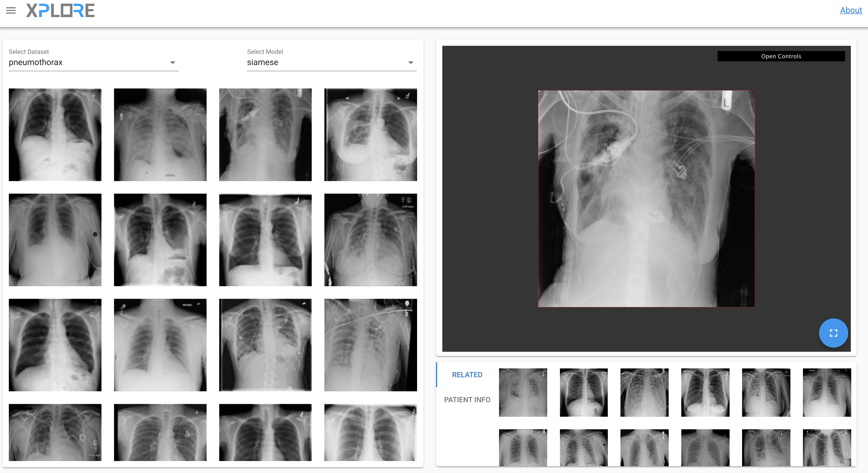Click the large red-bordered X-ray in the viewer
The image size is (868, 473).
point(646,199)
